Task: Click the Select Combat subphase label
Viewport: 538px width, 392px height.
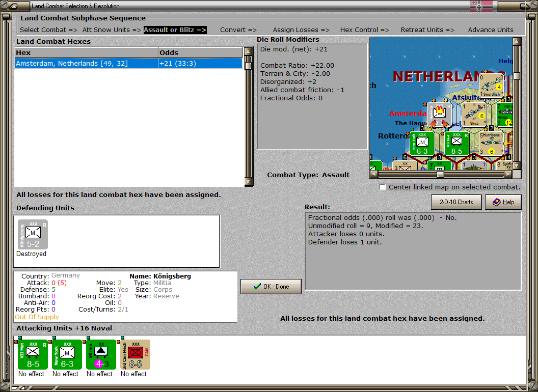Action: point(48,30)
